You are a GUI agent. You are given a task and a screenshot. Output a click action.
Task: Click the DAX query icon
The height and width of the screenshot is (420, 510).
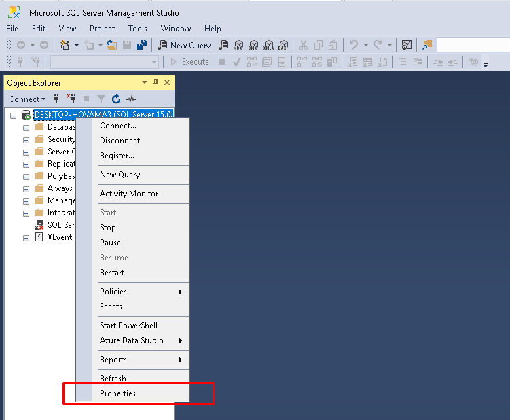pos(283,46)
